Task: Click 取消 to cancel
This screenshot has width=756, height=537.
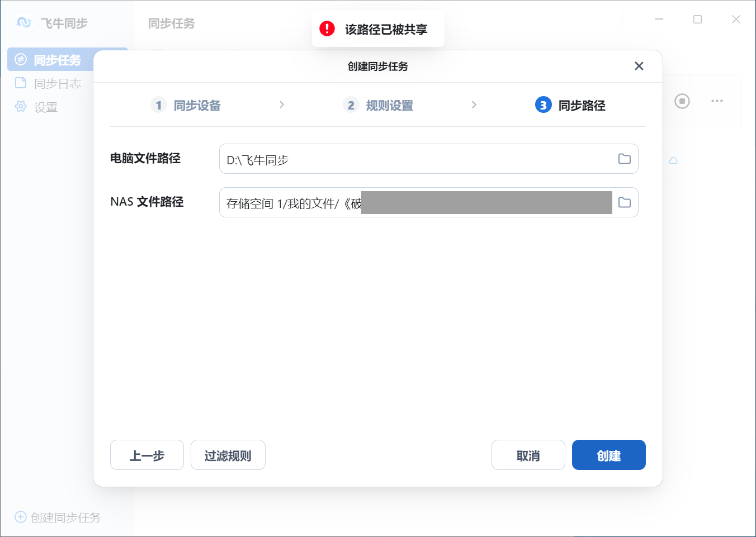Action: pos(528,455)
